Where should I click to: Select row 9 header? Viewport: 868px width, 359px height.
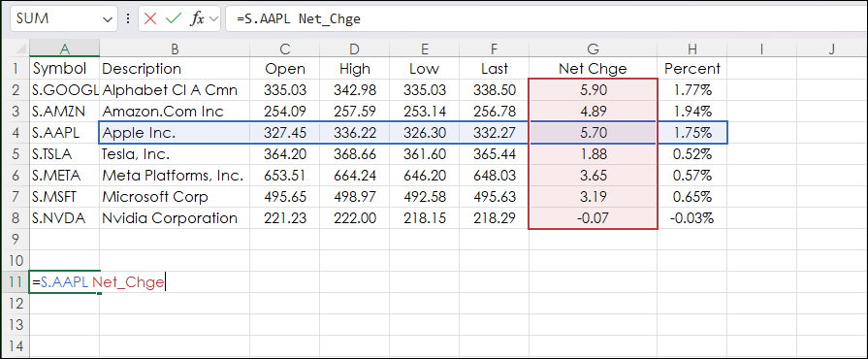pos(16,240)
